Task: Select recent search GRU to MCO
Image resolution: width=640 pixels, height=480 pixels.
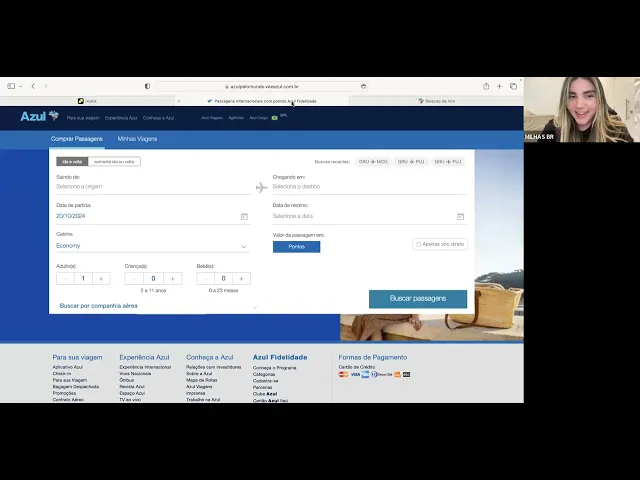Action: pos(373,162)
